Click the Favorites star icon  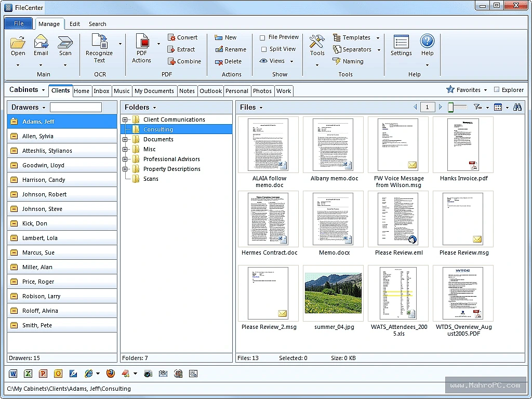click(450, 89)
